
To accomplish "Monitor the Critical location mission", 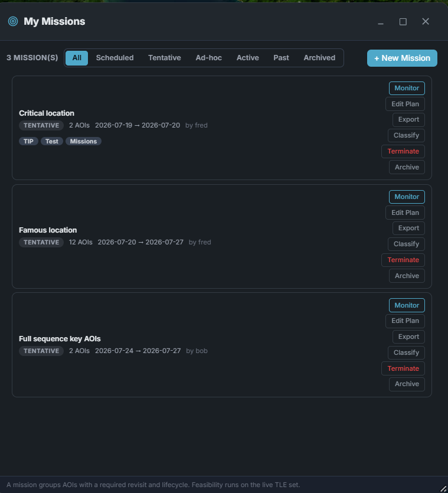I will [407, 88].
